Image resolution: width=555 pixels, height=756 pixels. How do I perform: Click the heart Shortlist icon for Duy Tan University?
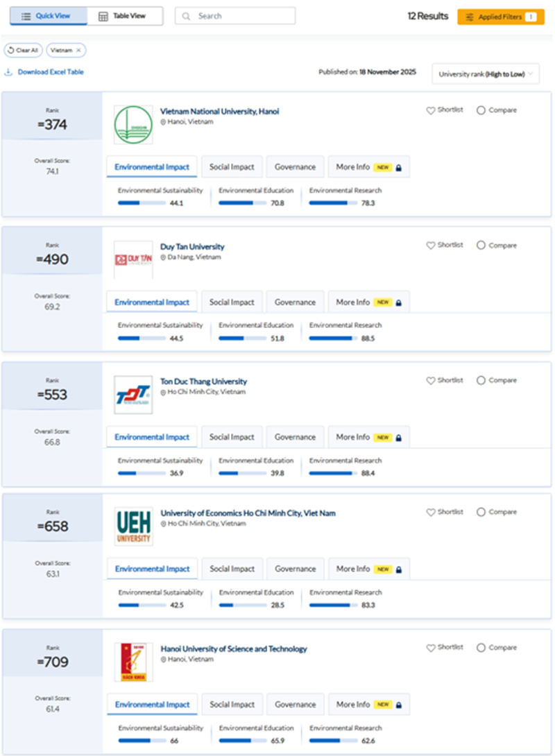point(431,246)
